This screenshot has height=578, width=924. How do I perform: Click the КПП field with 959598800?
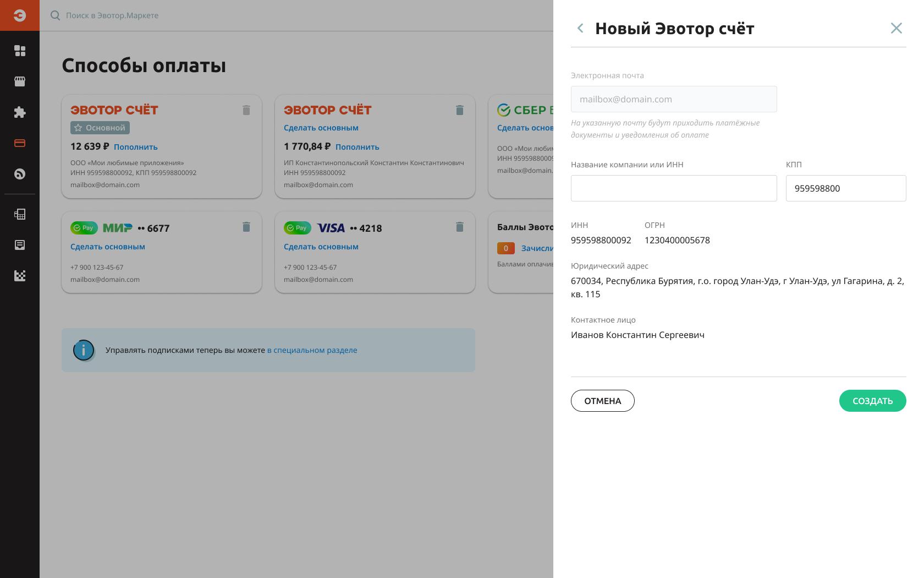click(846, 188)
